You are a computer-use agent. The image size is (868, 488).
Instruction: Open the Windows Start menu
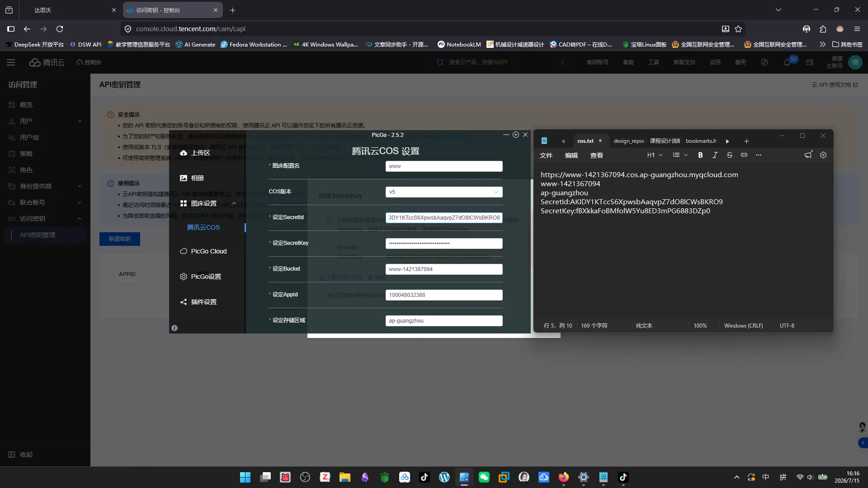coord(245,477)
